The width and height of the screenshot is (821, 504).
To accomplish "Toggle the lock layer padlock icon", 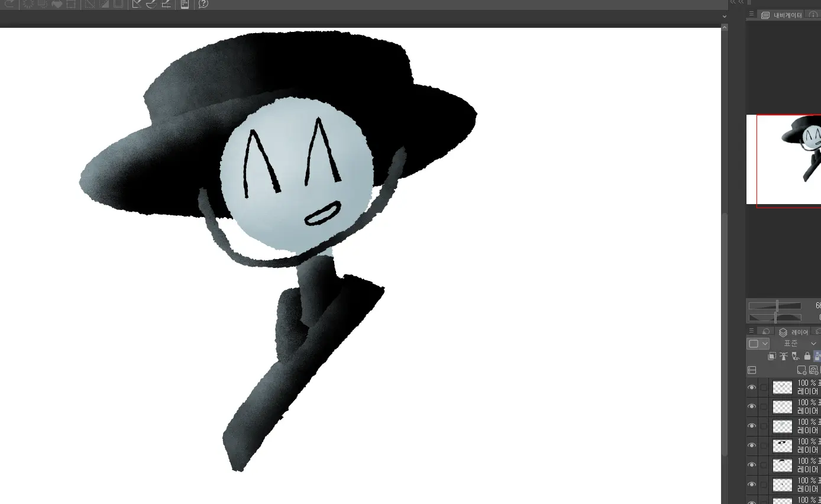I will [807, 356].
